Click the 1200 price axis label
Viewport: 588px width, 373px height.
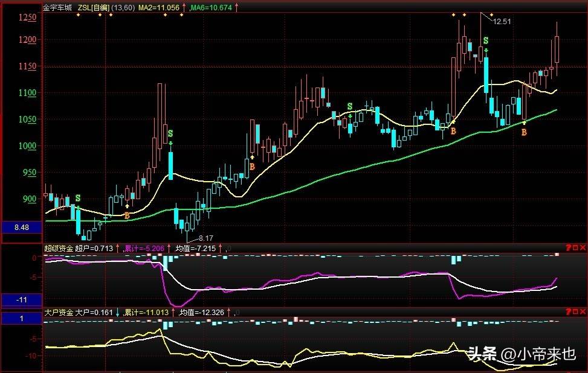[x=28, y=39]
